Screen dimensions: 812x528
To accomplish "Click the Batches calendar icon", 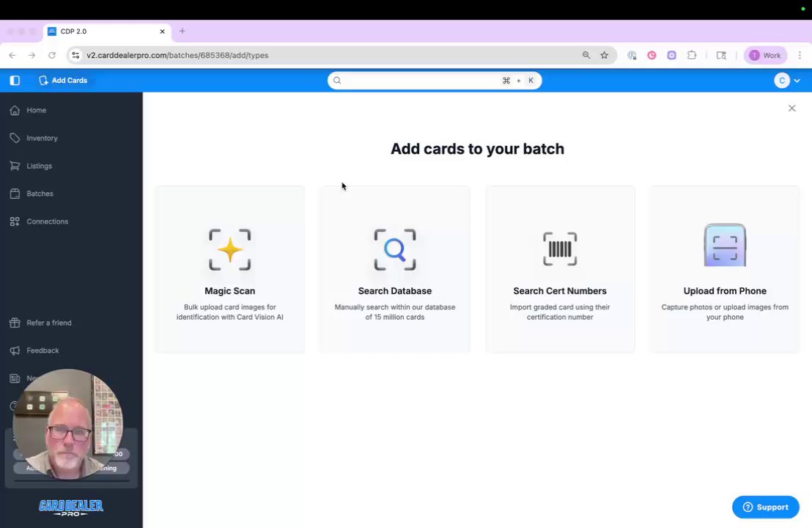I will (15, 194).
